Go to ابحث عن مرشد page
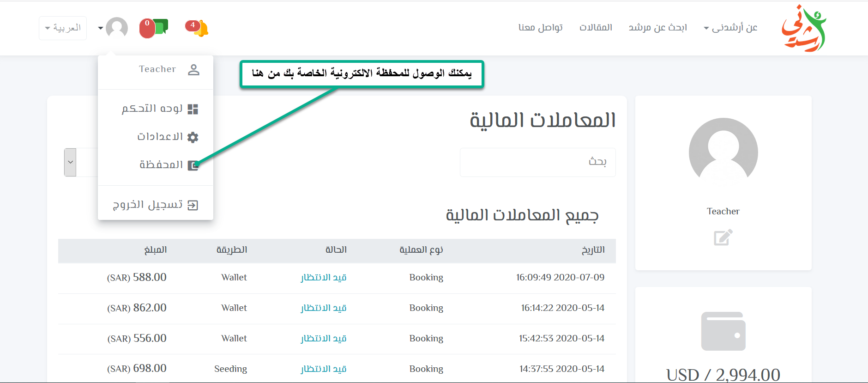The height and width of the screenshot is (383, 868). (x=657, y=28)
